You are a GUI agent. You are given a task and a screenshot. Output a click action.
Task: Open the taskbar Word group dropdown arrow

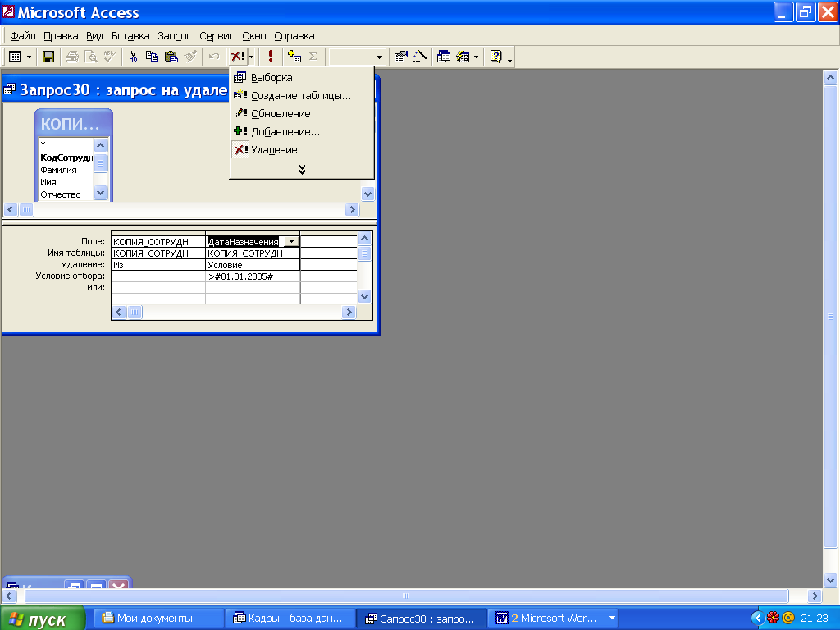tap(612, 619)
